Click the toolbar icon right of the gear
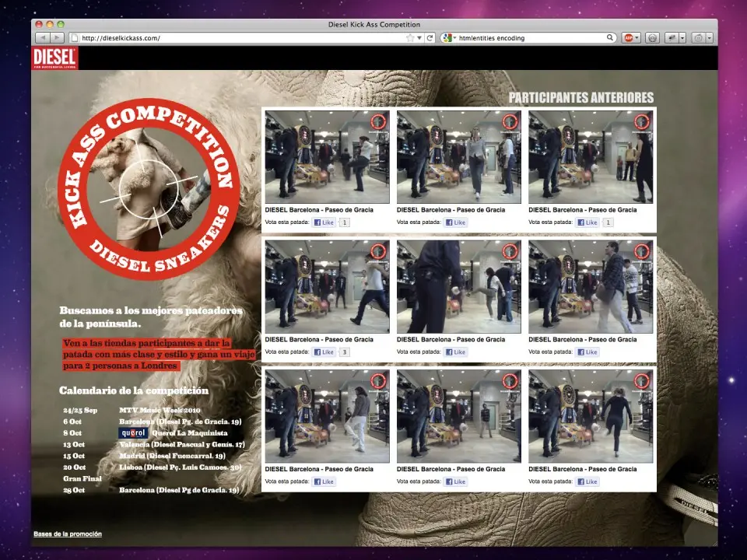The image size is (747, 560). (x=672, y=37)
